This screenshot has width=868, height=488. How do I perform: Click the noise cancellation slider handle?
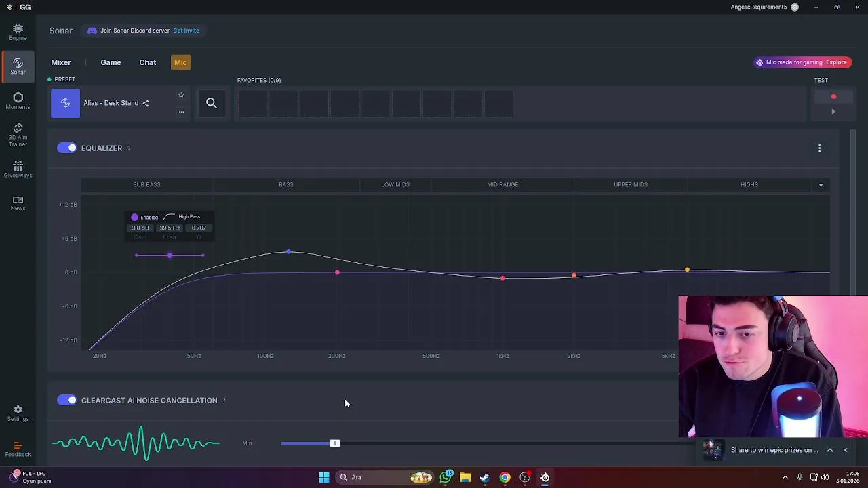click(x=335, y=443)
